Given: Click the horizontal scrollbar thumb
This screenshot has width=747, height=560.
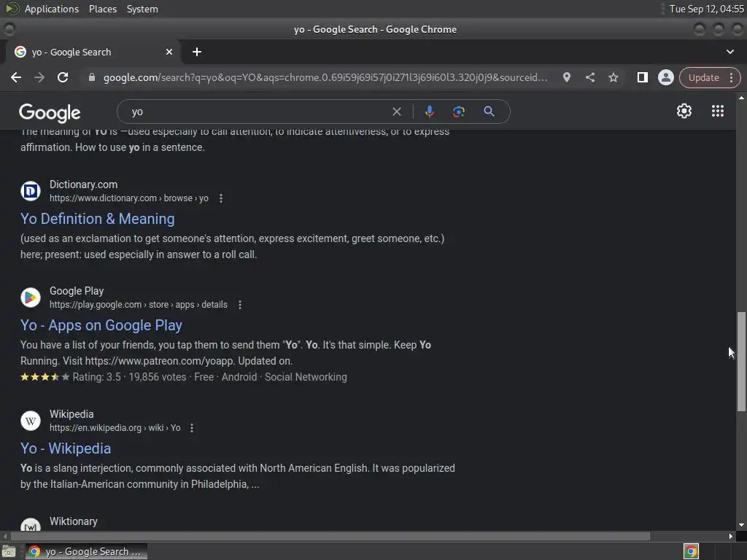Looking at the screenshot, I should [330, 536].
